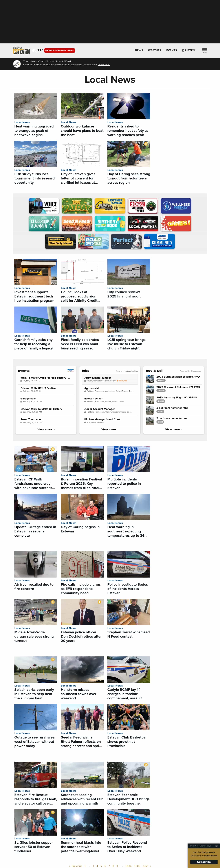Open the Seed N Feed tile
The image size is (220, 868).
coord(77,224)
